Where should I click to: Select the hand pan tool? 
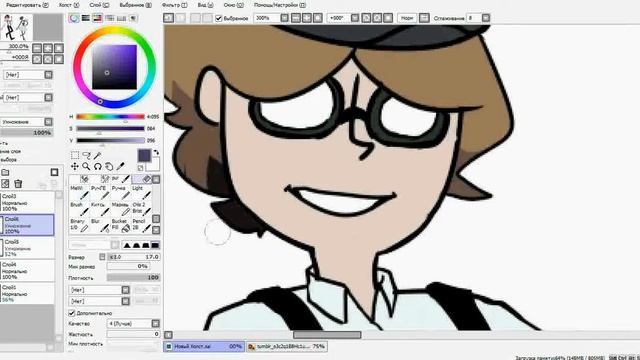pyautogui.click(x=109, y=166)
